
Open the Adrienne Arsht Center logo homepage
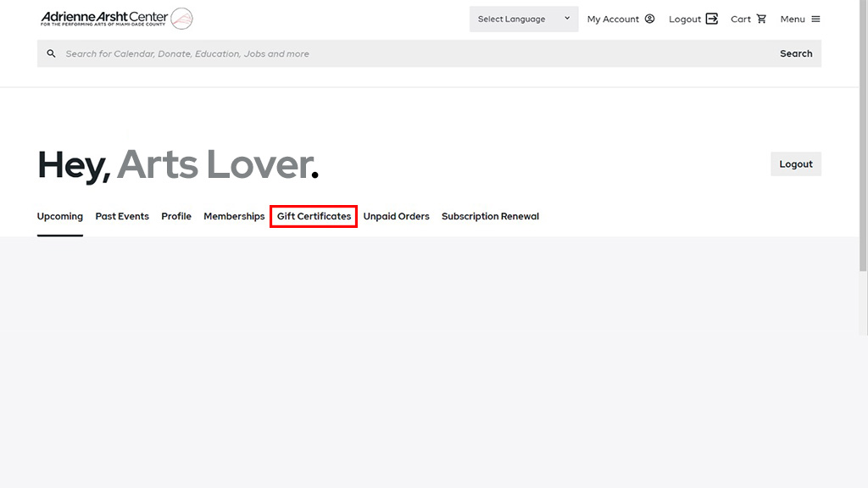coord(116,19)
